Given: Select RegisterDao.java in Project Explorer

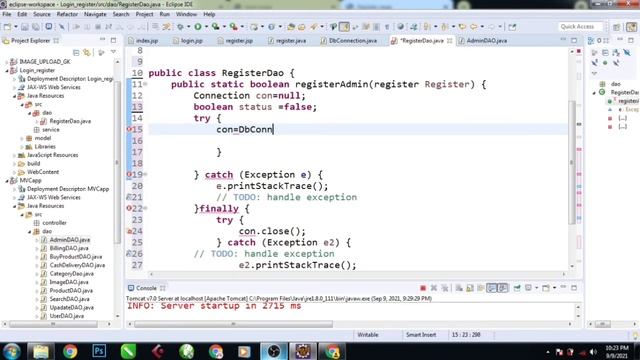Looking at the screenshot, I should [70, 121].
